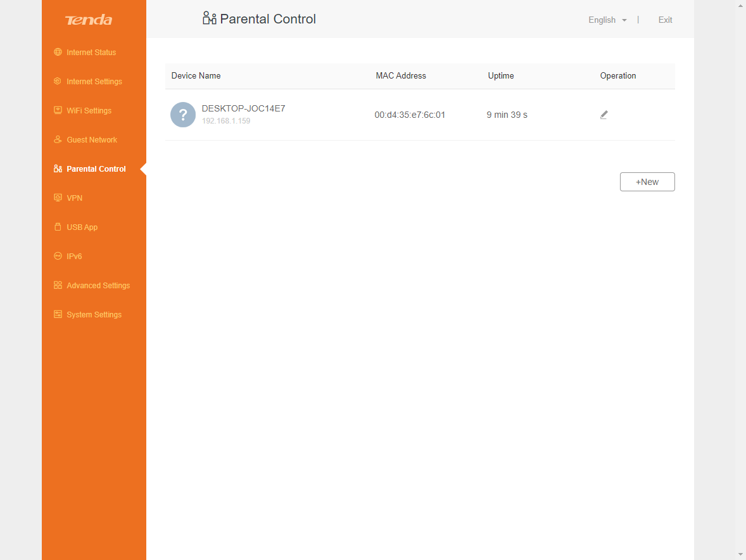746x560 pixels.
Task: Open WiFi Settings menu item
Action: (x=89, y=110)
